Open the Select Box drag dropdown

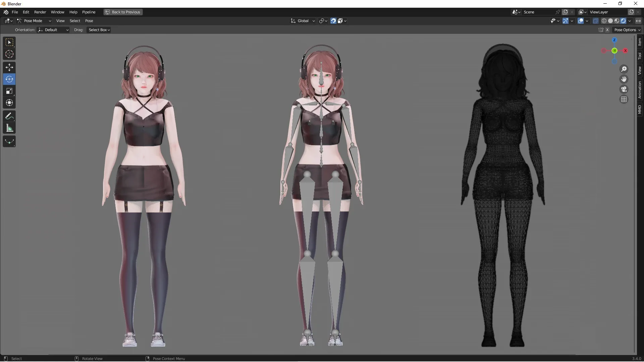[x=98, y=30]
